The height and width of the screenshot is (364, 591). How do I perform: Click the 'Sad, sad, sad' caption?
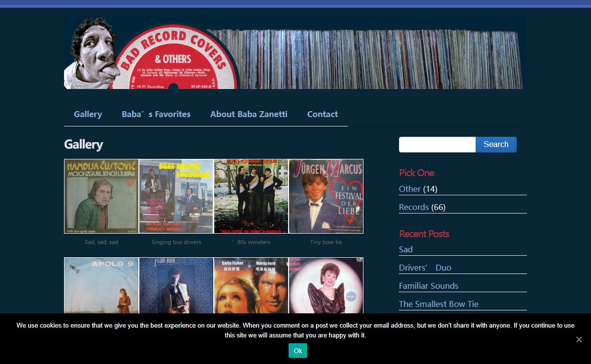[101, 242]
